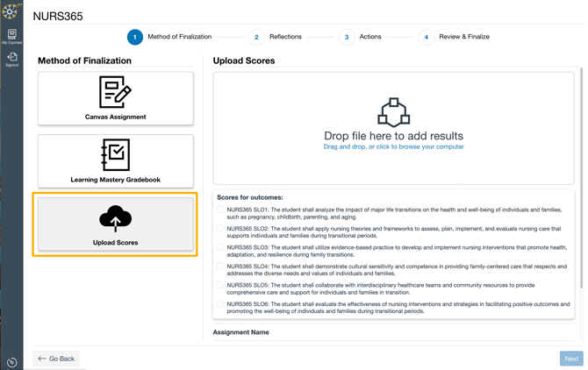588x370 pixels.
Task: Check the NURS365 SLO1 outcome checkbox
Action: click(x=220, y=210)
